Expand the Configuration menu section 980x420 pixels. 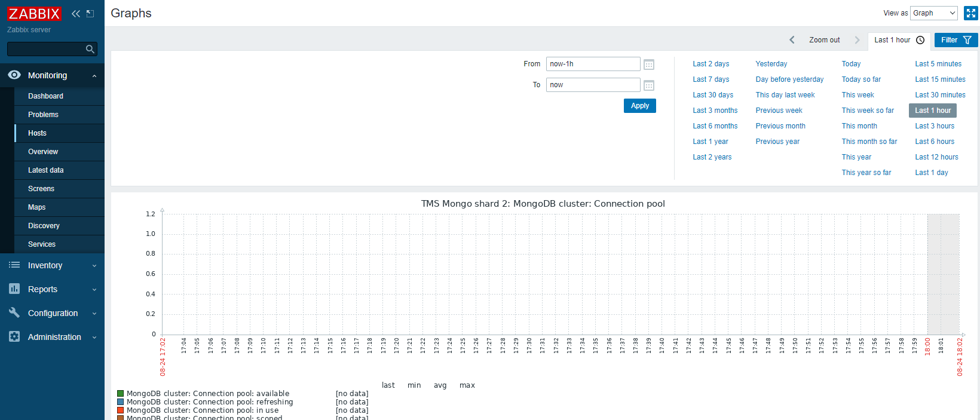52,313
